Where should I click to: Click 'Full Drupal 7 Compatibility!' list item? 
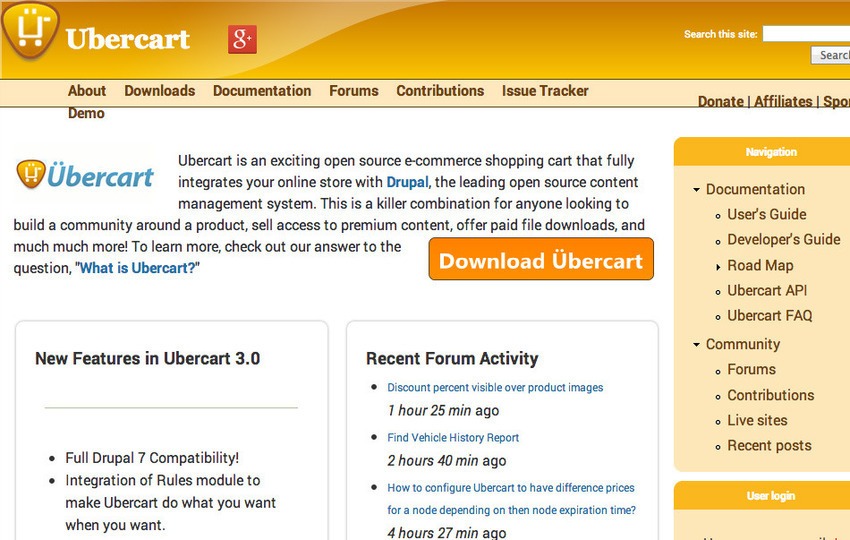(152, 458)
